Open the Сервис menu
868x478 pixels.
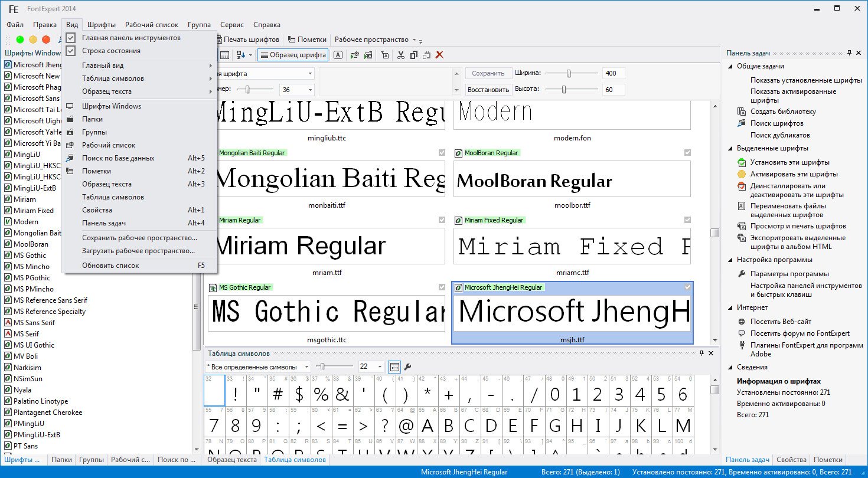[x=232, y=25]
